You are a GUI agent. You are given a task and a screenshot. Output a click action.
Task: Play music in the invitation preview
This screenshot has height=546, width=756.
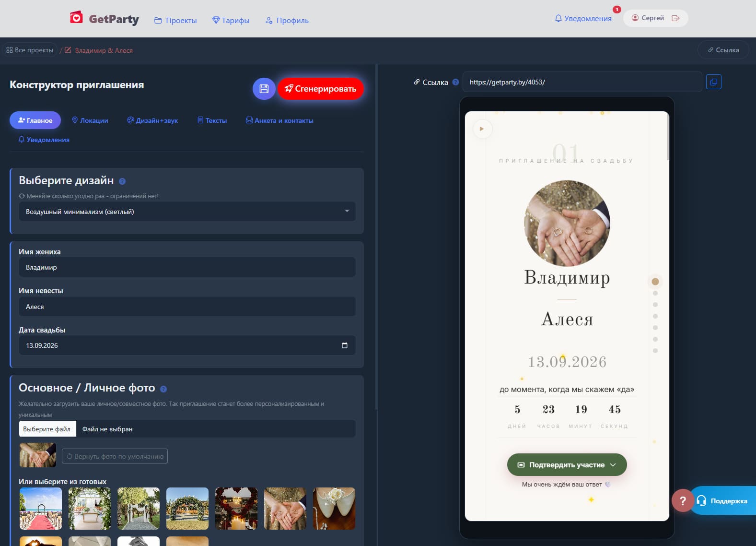pos(482,129)
